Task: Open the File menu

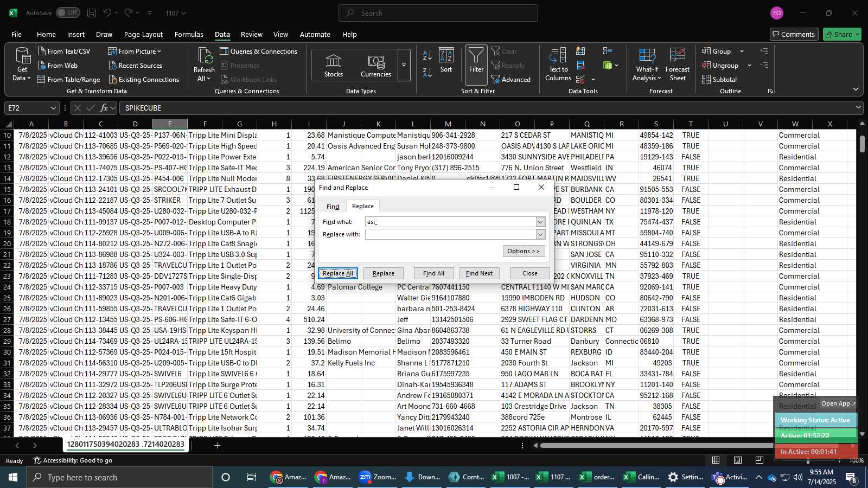Action: click(x=17, y=34)
